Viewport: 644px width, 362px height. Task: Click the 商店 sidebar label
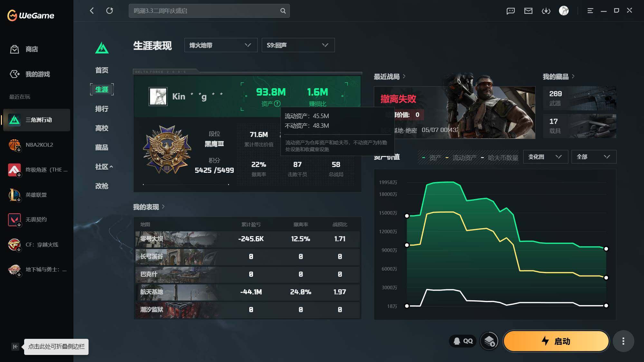pos(32,49)
